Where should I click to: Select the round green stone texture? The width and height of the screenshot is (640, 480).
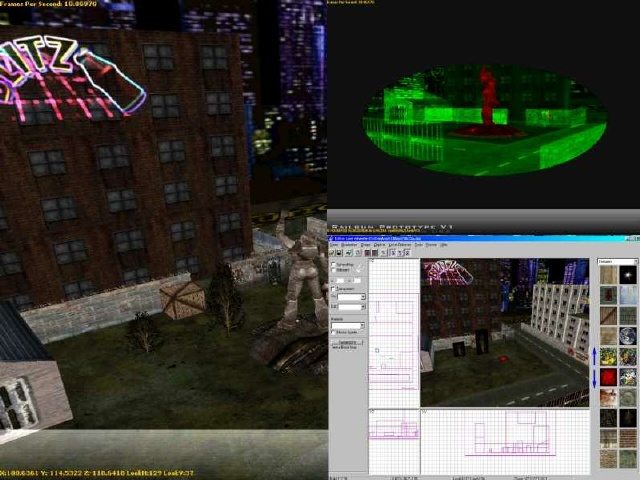coord(628,397)
